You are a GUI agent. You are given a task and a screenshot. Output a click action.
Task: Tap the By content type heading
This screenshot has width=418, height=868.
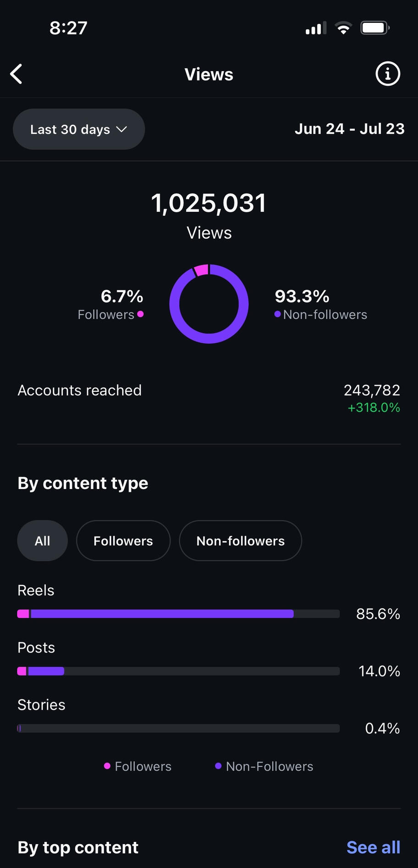[x=83, y=483]
